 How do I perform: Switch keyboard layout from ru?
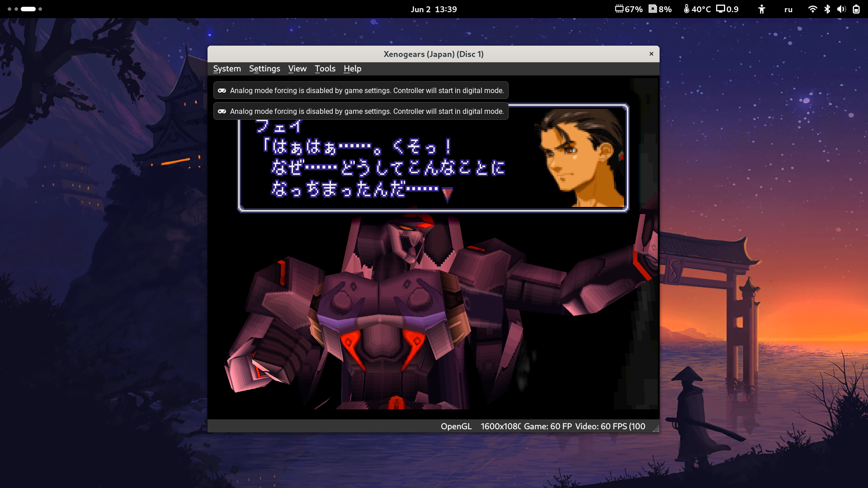click(788, 9)
